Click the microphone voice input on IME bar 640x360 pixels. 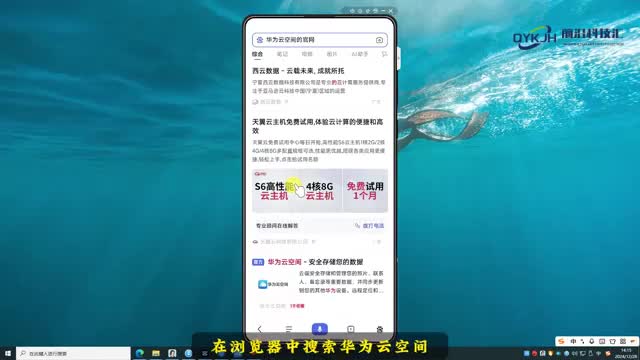[592, 341]
